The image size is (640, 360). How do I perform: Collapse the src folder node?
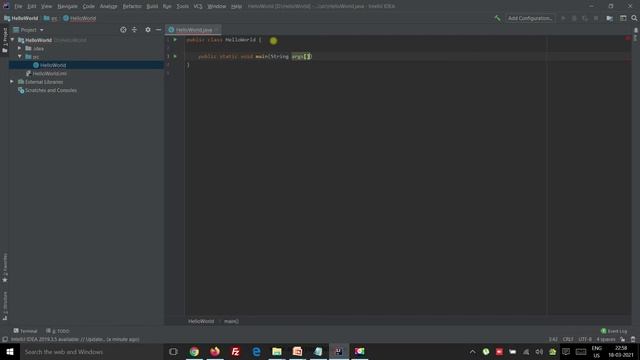tap(20, 57)
